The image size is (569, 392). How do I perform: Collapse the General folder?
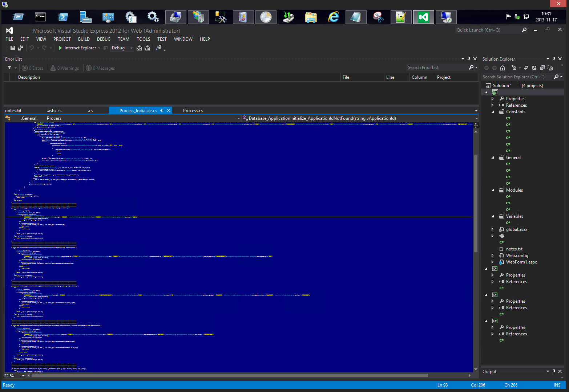click(x=493, y=158)
